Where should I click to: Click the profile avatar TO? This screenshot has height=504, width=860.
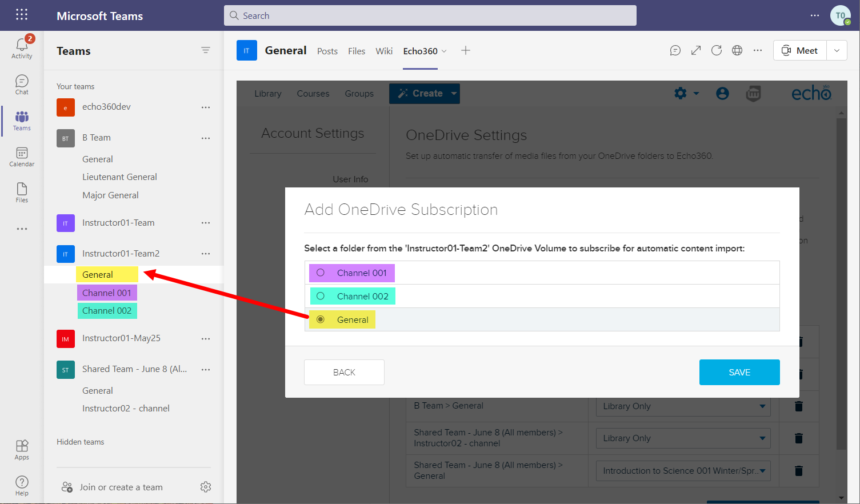tap(840, 15)
